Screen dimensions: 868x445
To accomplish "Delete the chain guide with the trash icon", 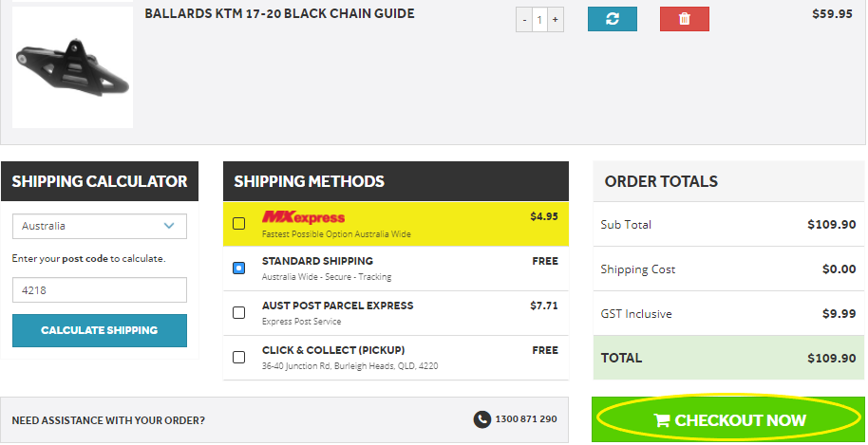I will point(684,19).
